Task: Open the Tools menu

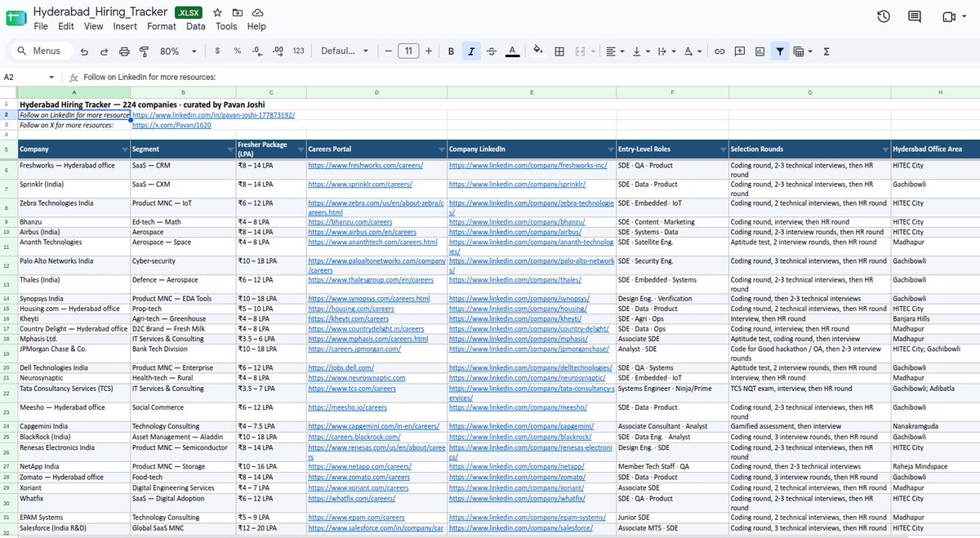Action: click(x=226, y=26)
